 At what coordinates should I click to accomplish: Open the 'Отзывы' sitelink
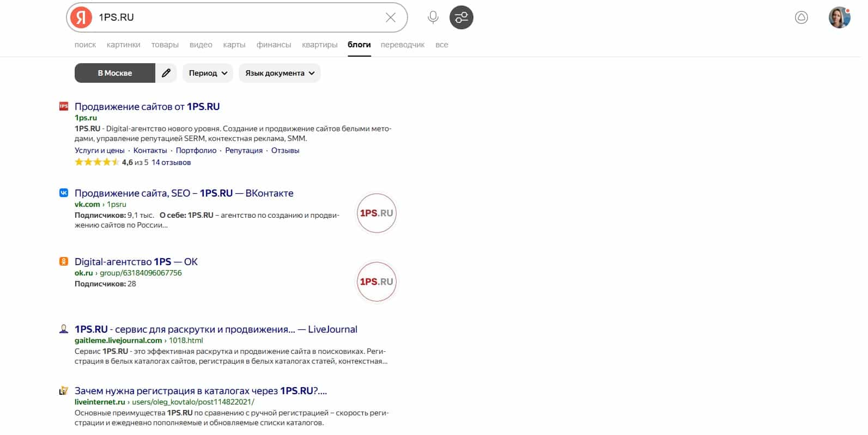(286, 150)
